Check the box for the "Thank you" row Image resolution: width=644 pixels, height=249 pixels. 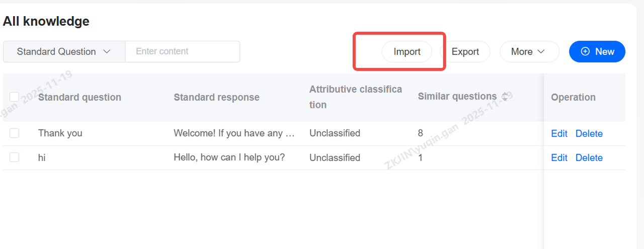[15, 133]
